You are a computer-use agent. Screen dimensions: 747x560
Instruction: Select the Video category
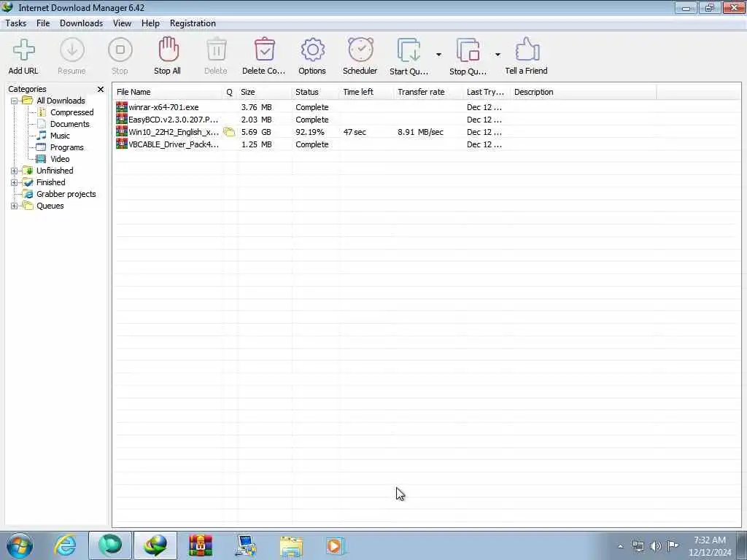click(60, 159)
